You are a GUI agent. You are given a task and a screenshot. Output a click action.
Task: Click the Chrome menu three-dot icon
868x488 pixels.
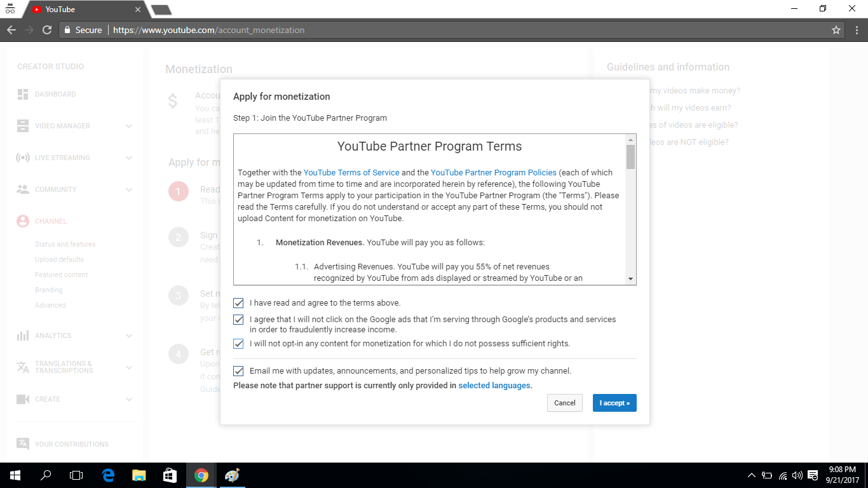[x=855, y=30]
